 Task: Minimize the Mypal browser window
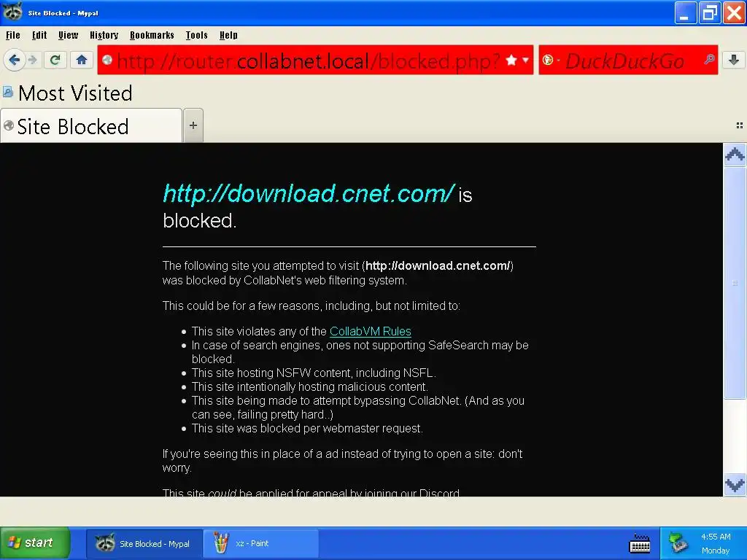click(x=686, y=13)
